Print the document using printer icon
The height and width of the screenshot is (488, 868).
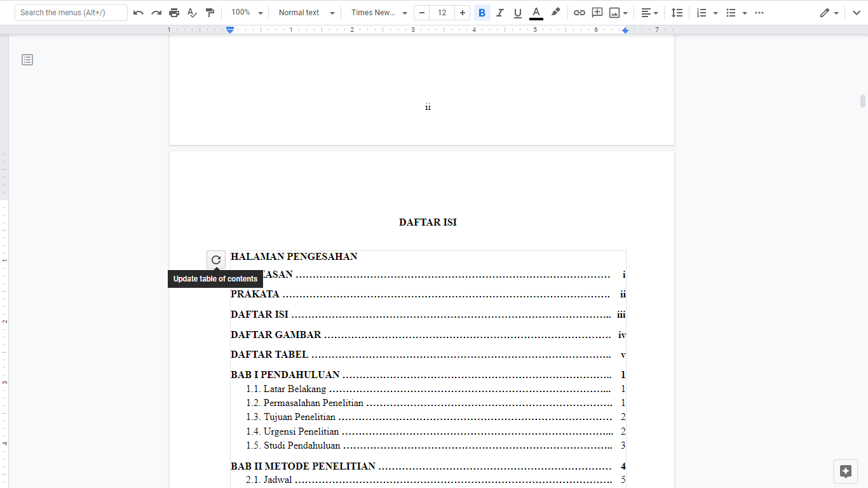174,13
